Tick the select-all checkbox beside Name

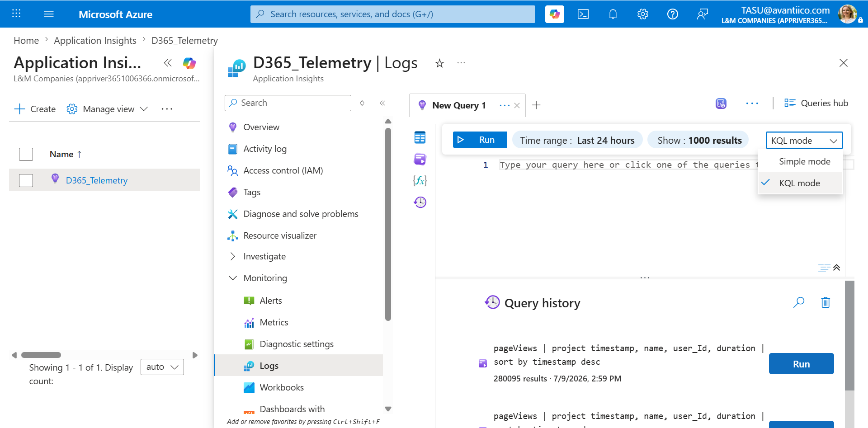(x=26, y=154)
